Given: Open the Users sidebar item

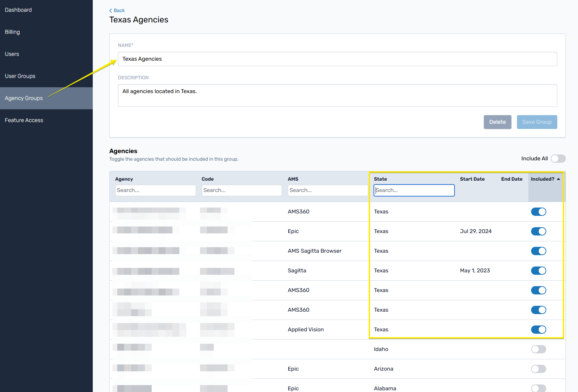Looking at the screenshot, I should pyautogui.click(x=12, y=54).
